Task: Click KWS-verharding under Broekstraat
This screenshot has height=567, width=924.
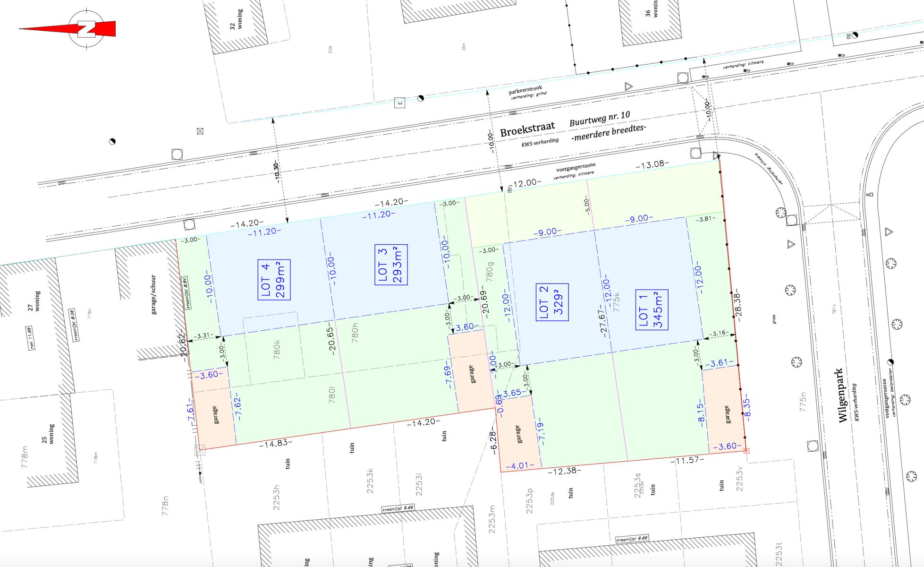Action: coord(540,142)
